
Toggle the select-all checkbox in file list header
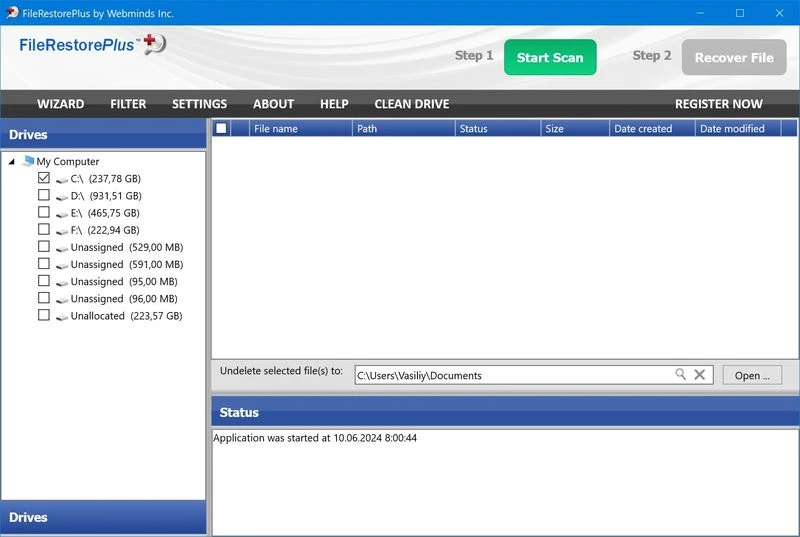tap(221, 129)
